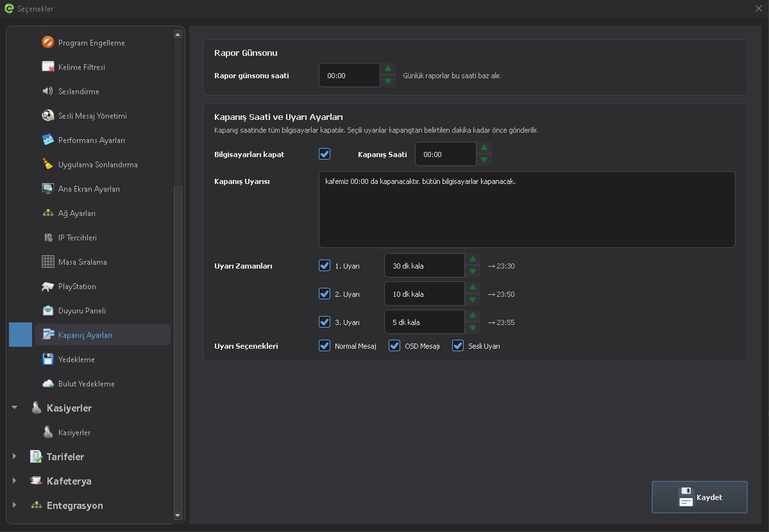This screenshot has height=532, width=769.
Task: Decrease 3. Uyarı minutes with down arrow
Action: 473,328
